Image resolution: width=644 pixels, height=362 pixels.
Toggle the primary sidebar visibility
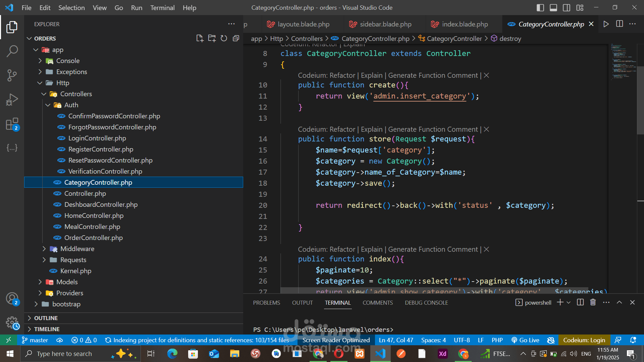pos(540,8)
